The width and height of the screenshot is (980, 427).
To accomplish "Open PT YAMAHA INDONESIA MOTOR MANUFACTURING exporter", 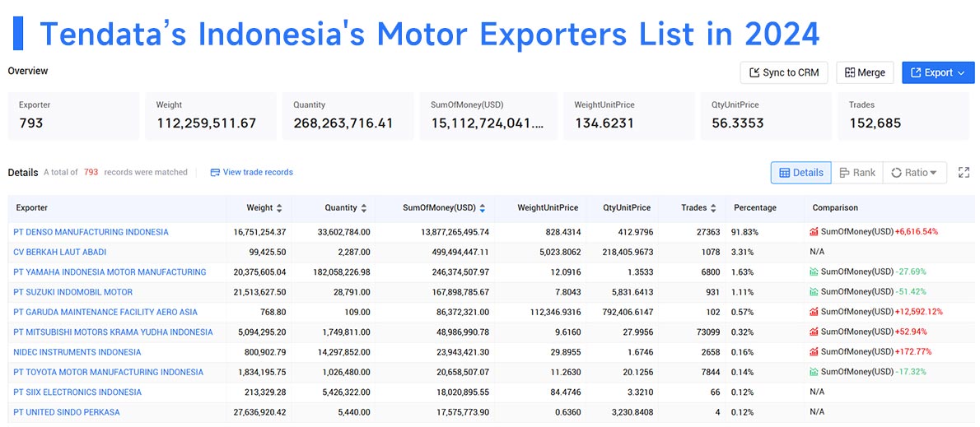I will click(x=110, y=272).
